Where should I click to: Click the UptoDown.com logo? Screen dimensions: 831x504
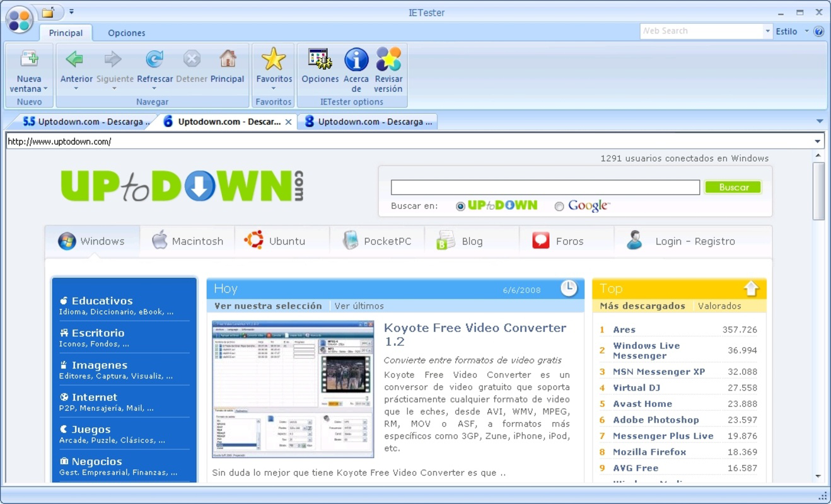182,186
